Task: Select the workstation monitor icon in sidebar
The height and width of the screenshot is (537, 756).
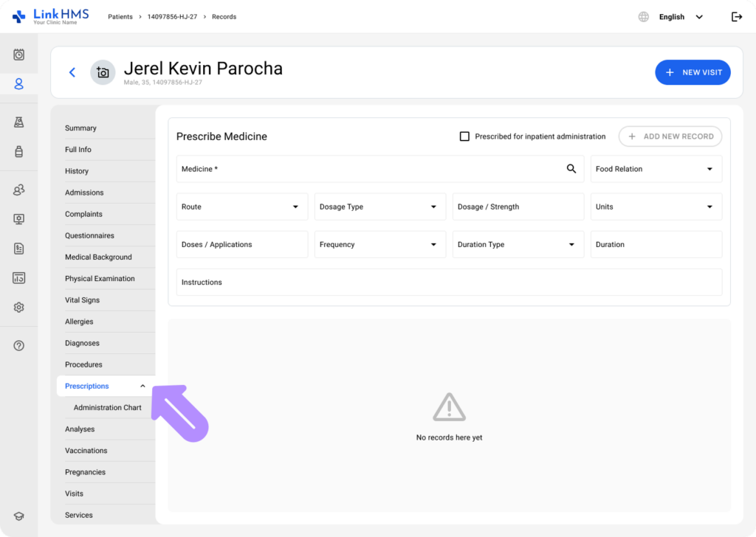Action: (x=18, y=219)
